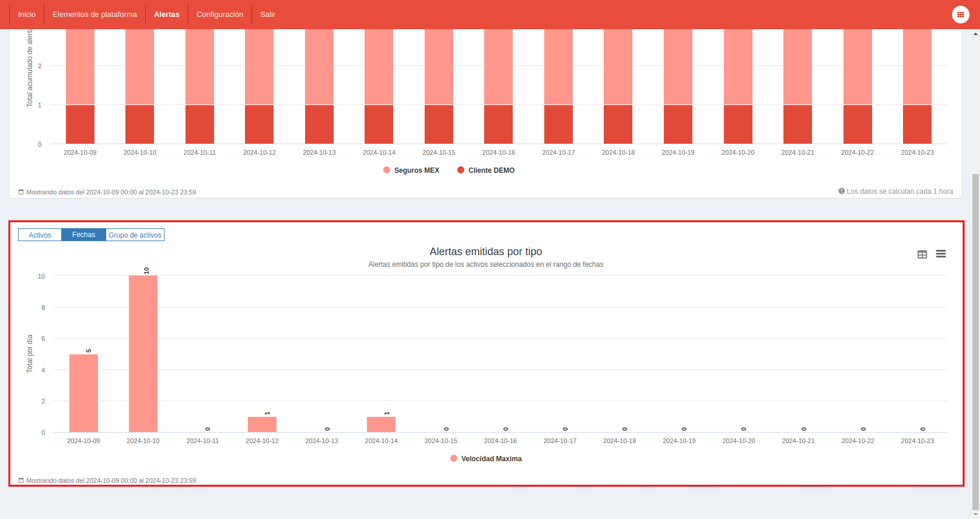980x519 pixels.
Task: Go to Inicio page
Action: (27, 15)
